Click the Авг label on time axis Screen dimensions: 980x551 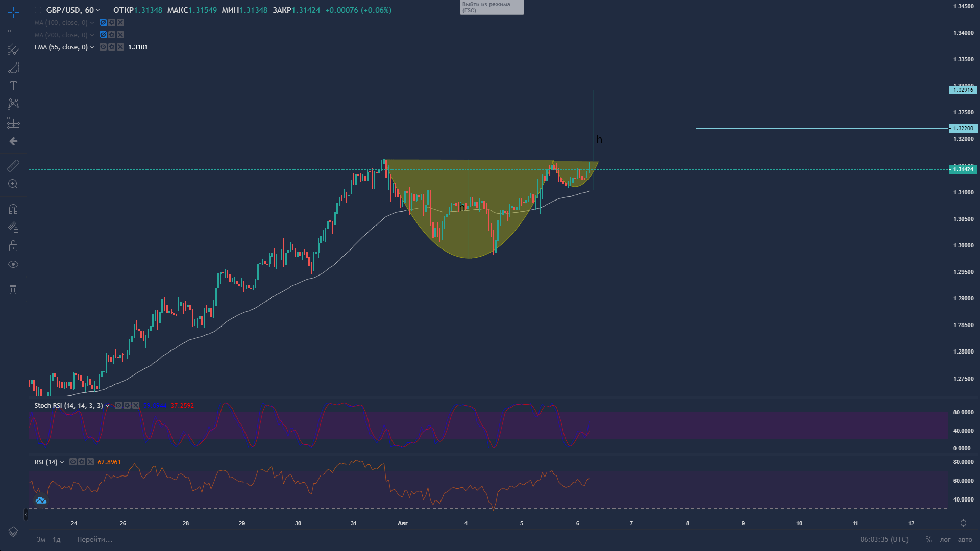(403, 523)
